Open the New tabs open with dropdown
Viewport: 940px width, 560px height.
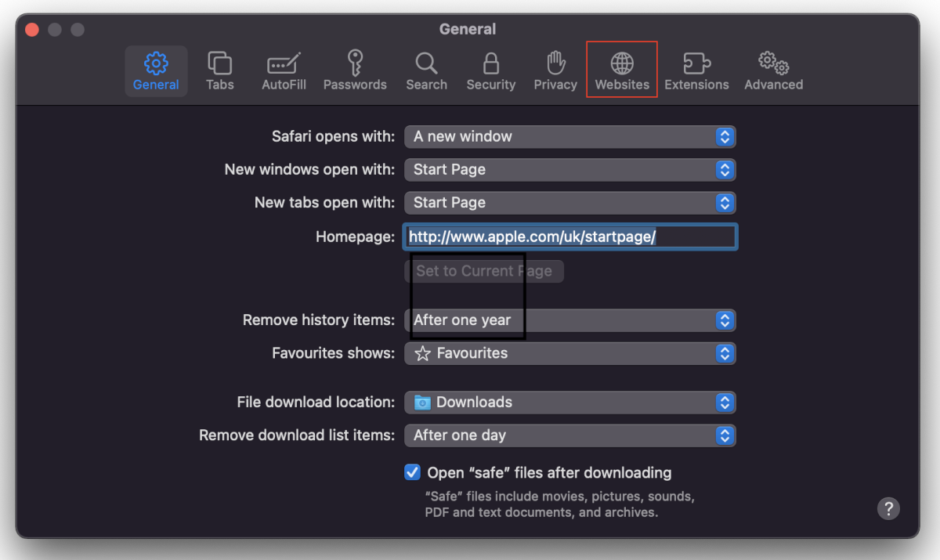(569, 202)
